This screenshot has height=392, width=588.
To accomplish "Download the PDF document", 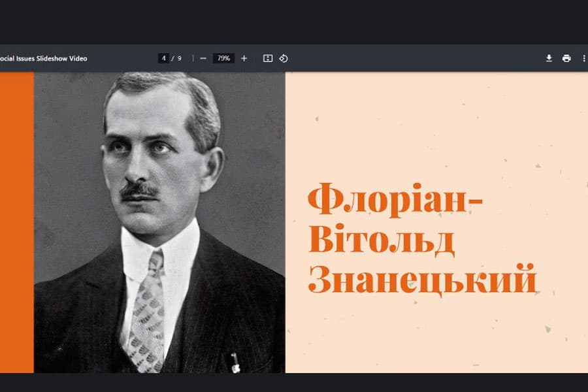I will 549,58.
